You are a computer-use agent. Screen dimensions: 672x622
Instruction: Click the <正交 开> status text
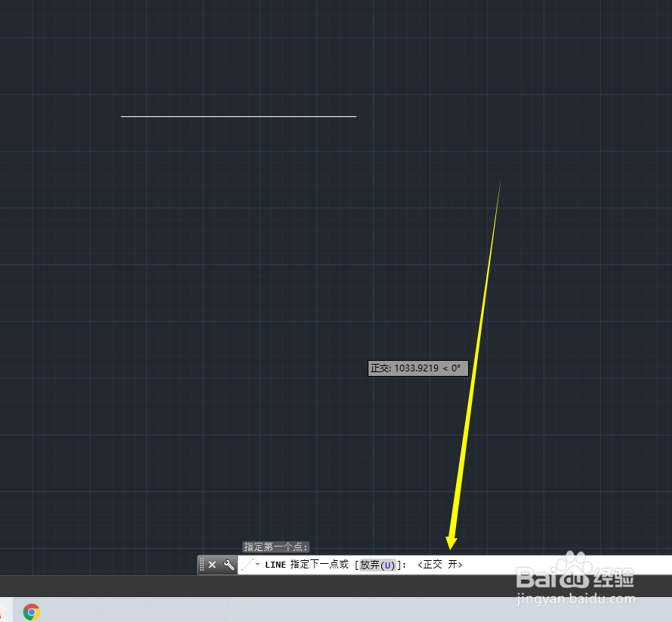[x=440, y=565]
